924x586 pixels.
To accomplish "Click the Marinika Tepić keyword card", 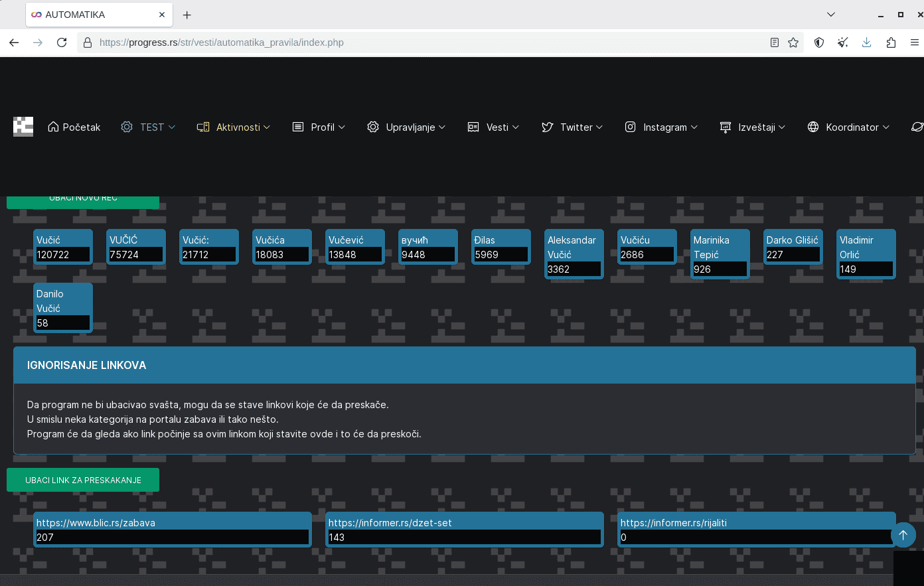I will click(x=720, y=254).
